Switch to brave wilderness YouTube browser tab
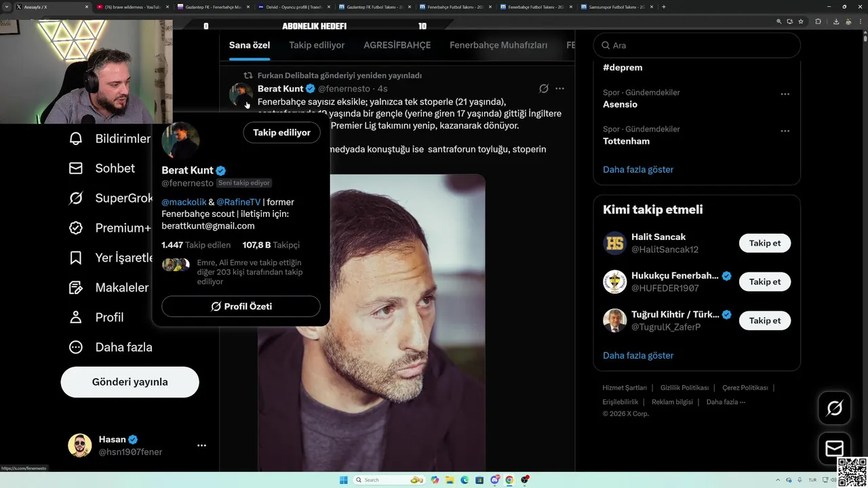 point(132,7)
